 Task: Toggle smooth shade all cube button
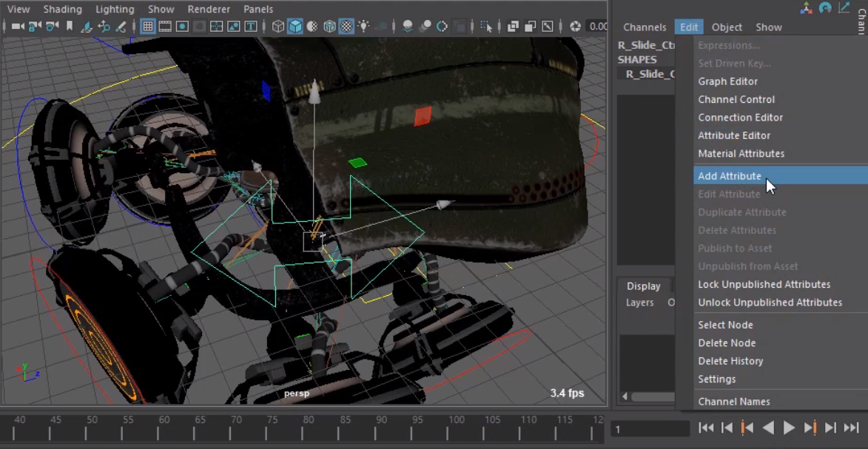point(295,27)
